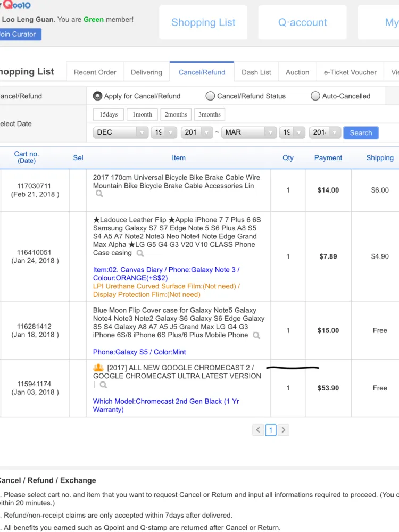Screen dimensions: 399x532
Task: Go to next page arrow in pagination
Action: (284, 430)
